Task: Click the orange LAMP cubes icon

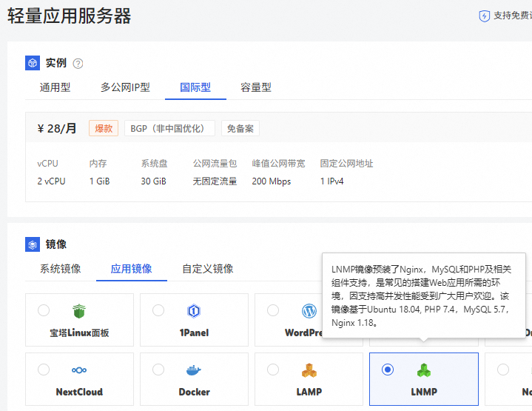Action: [x=309, y=370]
